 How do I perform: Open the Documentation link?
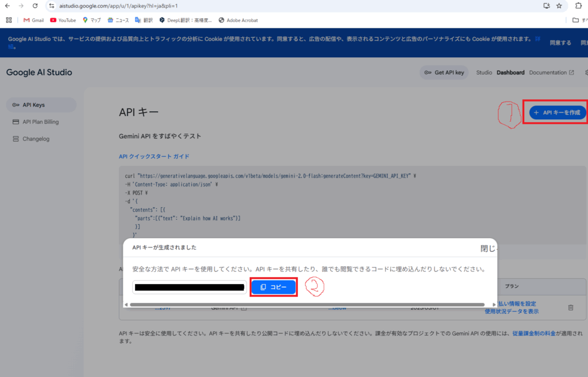click(551, 73)
